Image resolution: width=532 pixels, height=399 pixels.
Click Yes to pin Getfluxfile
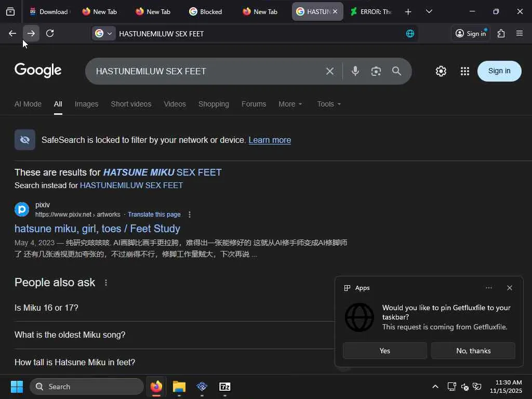click(385, 351)
